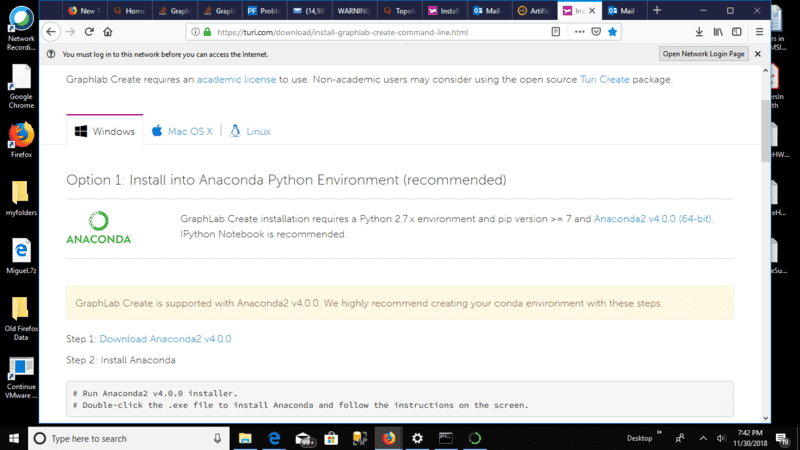800x450 pixels.
Task: Click the back navigation arrow
Action: pos(51,31)
